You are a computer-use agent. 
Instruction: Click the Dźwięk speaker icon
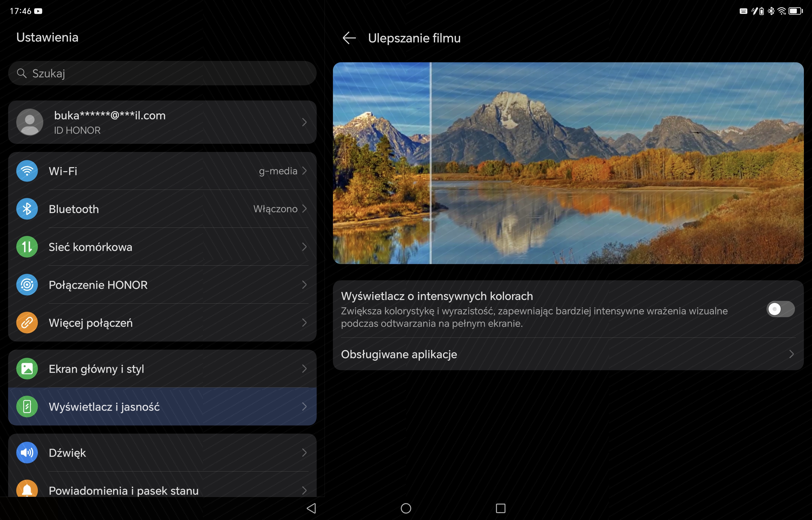[27, 453]
